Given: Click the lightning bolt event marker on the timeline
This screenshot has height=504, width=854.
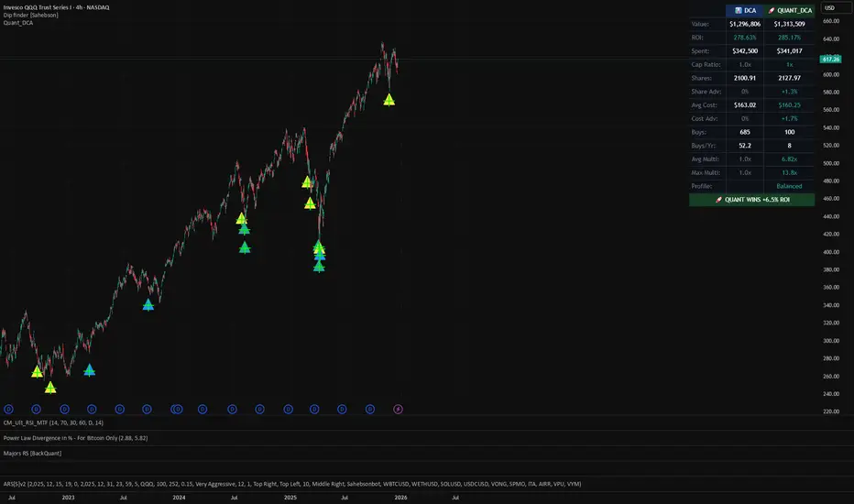Looking at the screenshot, I should (x=398, y=410).
